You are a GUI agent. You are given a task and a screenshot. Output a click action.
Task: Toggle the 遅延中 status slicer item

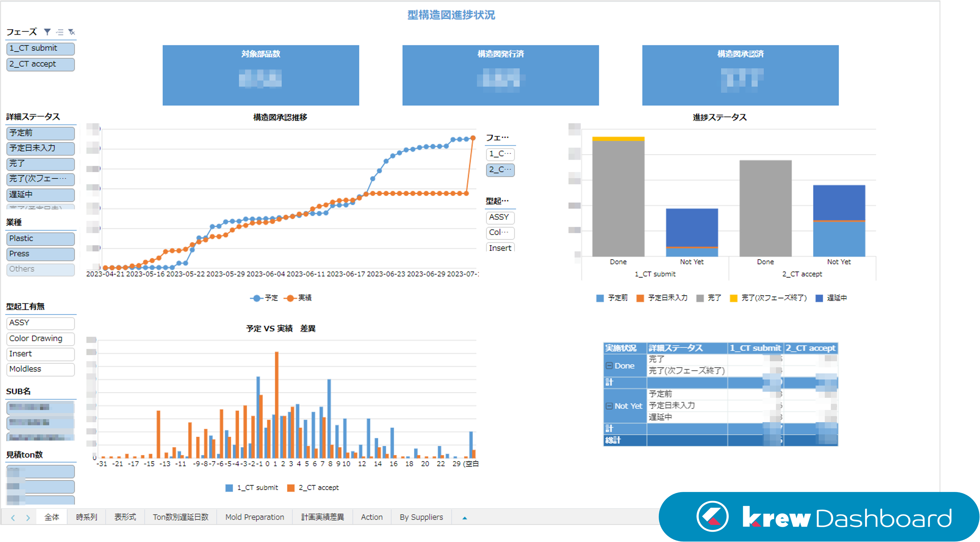click(40, 195)
